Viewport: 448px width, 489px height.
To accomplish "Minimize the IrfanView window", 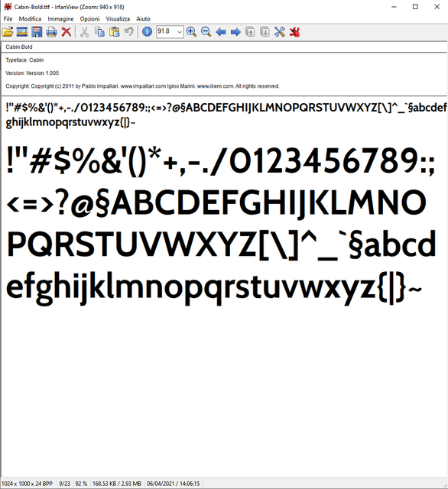I will point(394,7).
